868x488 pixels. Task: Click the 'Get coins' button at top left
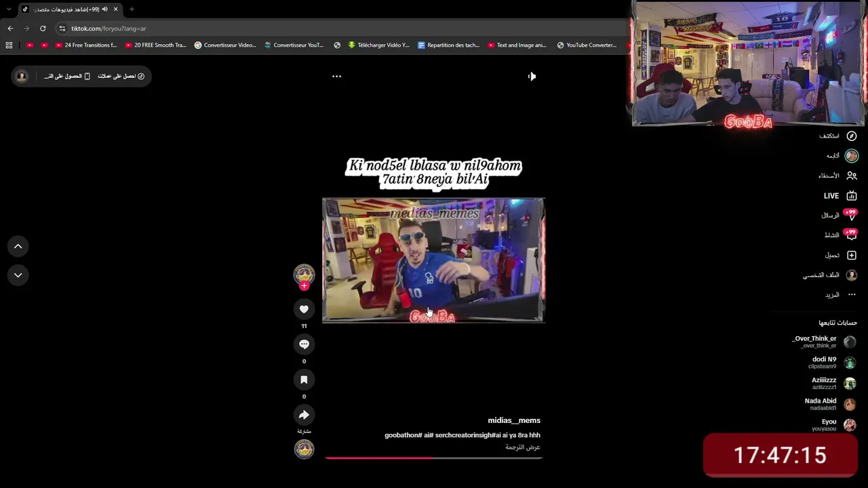pyautogui.click(x=121, y=76)
